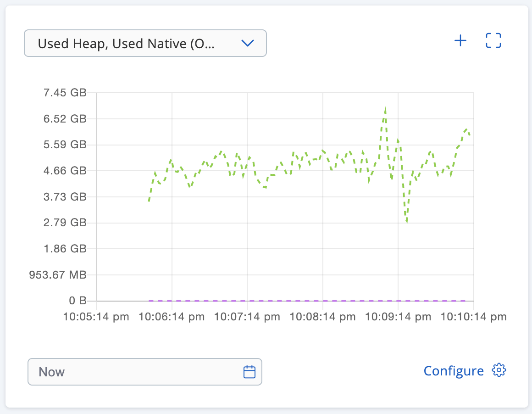Click the 7.45 GB y-axis label
The height and width of the screenshot is (414, 532).
pos(65,93)
